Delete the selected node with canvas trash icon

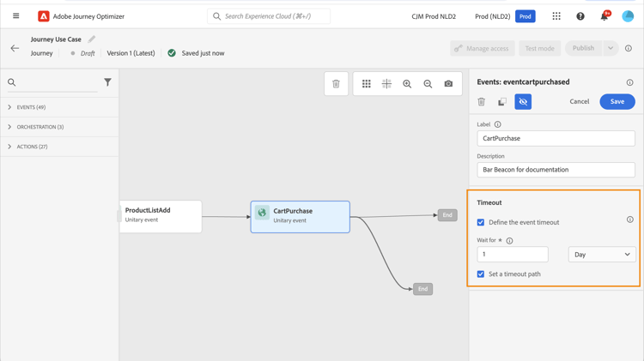pyautogui.click(x=336, y=84)
